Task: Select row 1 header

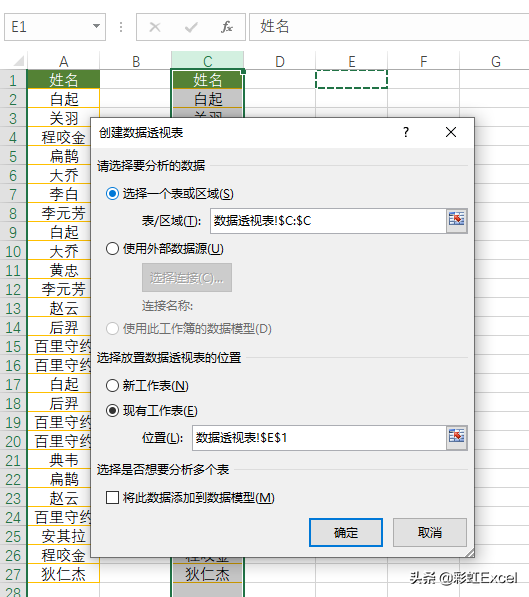Action: pos(13,80)
